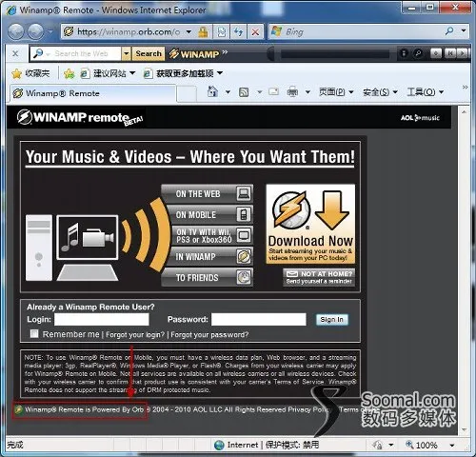Click the Print icon in command bar

click(292, 92)
